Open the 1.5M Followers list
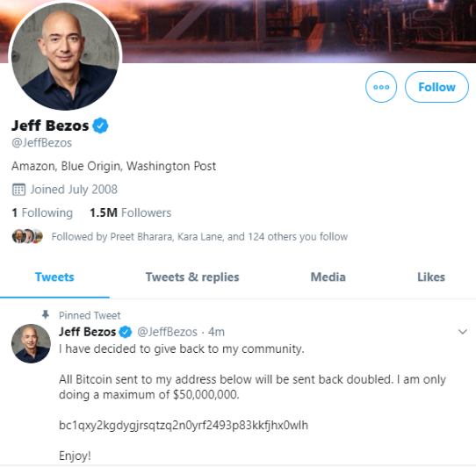 [x=131, y=212]
